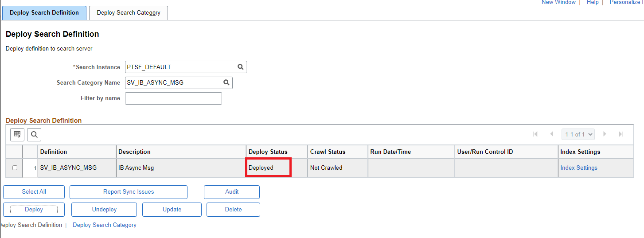The image size is (644, 238).
Task: Go to next grid row arrow
Action: click(x=605, y=134)
